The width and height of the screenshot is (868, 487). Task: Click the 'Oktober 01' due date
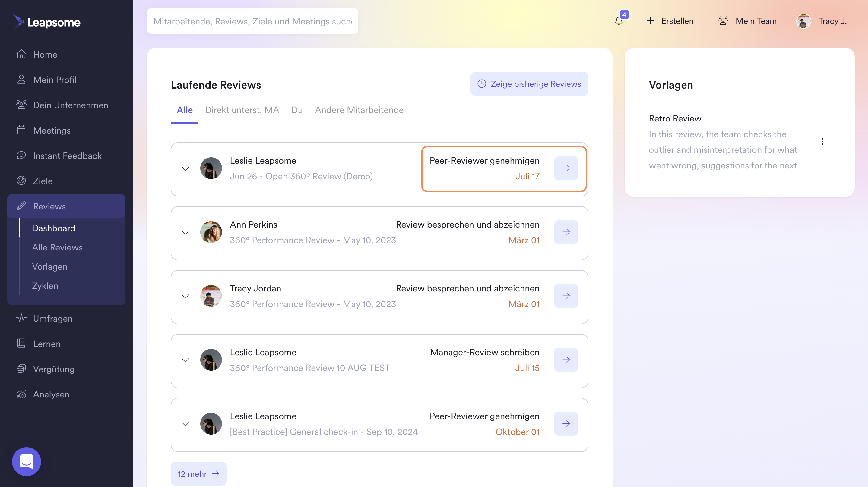pos(517,432)
